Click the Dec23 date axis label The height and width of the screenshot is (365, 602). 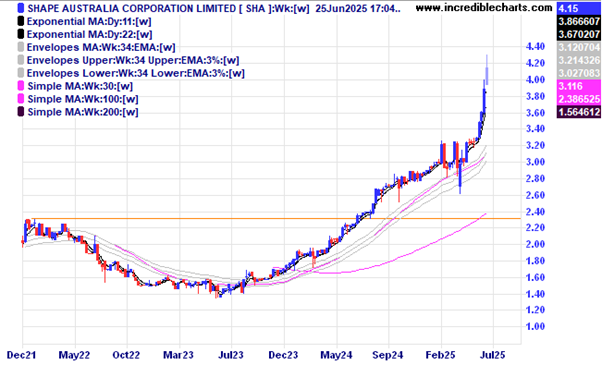click(x=283, y=355)
